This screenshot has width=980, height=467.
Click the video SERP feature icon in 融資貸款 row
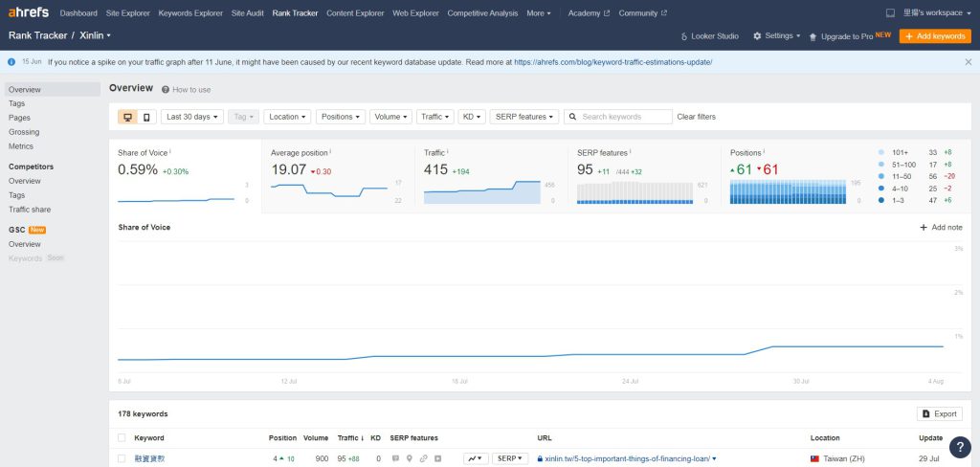(x=438, y=458)
